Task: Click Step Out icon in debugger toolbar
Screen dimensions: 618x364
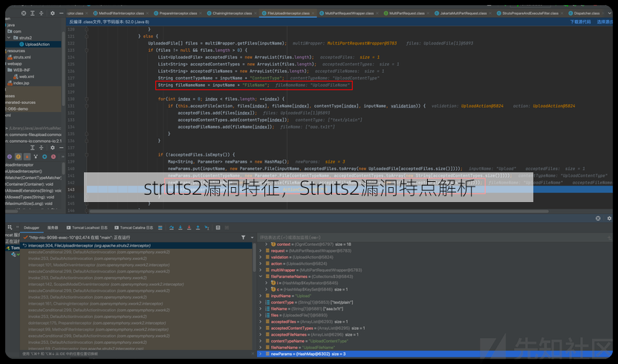Action: coord(198,227)
